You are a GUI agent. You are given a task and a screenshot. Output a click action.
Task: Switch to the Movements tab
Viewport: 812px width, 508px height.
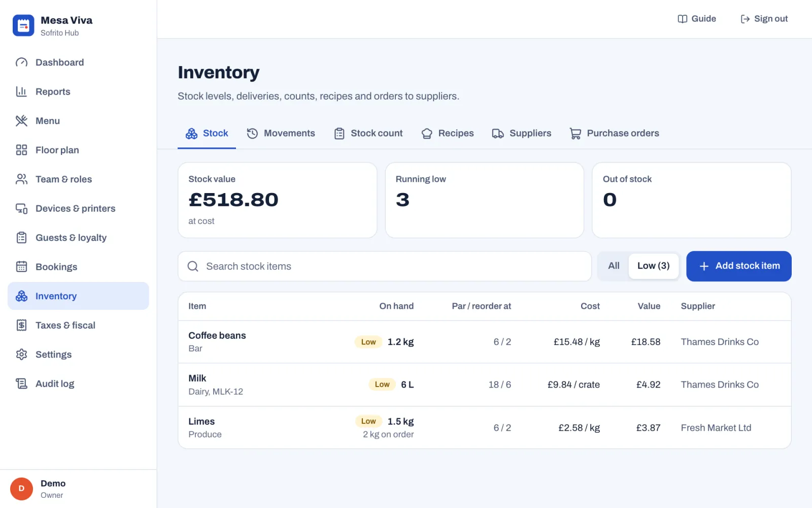[x=281, y=133]
